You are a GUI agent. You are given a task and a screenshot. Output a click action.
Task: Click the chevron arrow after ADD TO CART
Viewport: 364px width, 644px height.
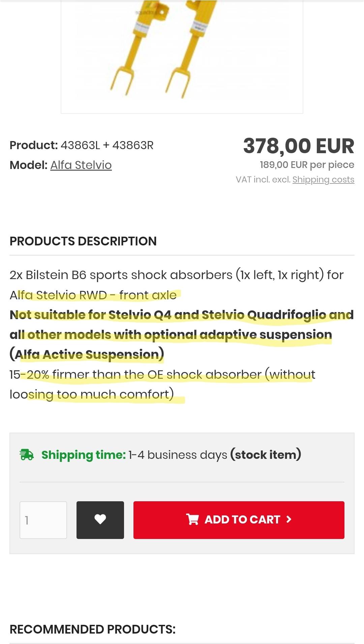pyautogui.click(x=289, y=519)
